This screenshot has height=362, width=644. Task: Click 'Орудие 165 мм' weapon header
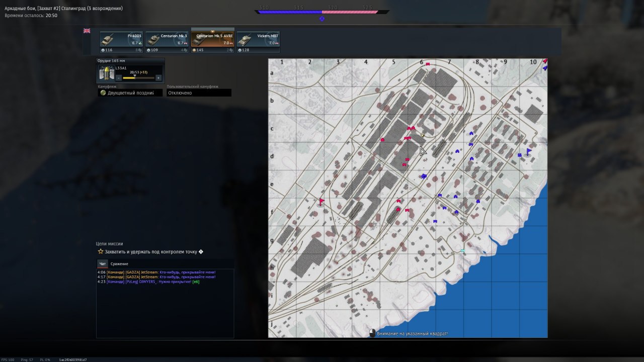[x=112, y=61]
